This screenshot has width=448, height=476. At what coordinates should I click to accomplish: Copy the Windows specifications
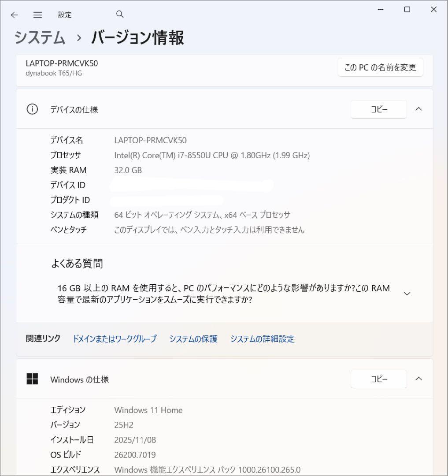coord(378,379)
